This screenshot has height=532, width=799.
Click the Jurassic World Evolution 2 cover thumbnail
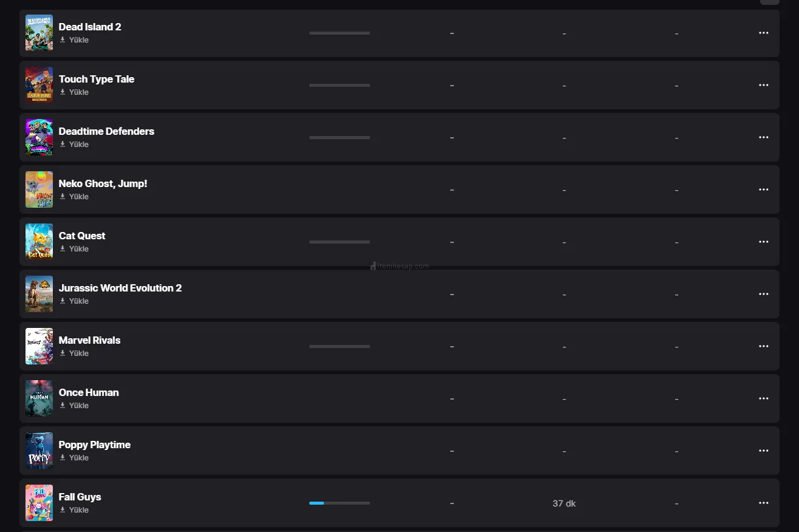[x=39, y=294]
